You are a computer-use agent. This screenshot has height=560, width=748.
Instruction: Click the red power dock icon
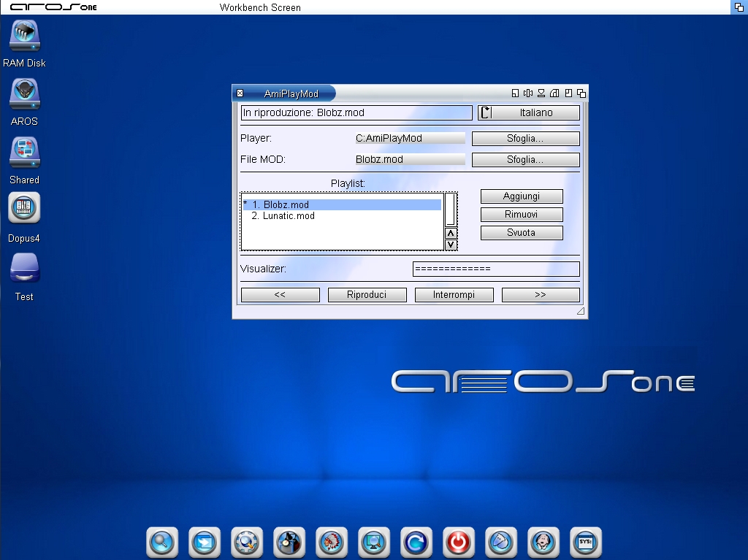click(x=459, y=542)
